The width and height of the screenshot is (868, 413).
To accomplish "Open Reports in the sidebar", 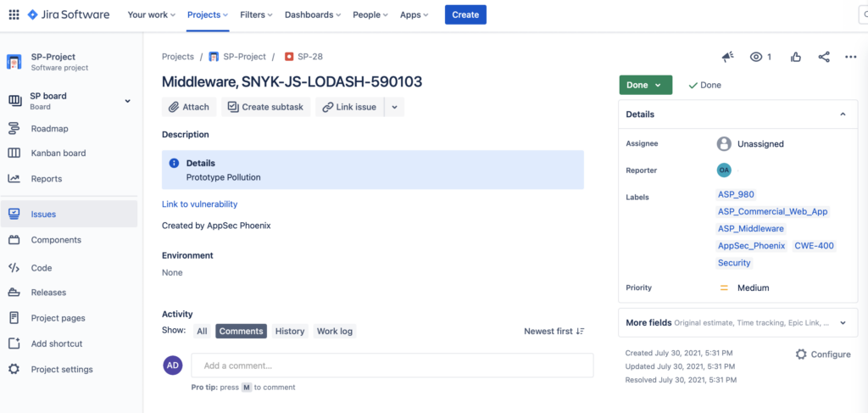I will pos(46,179).
